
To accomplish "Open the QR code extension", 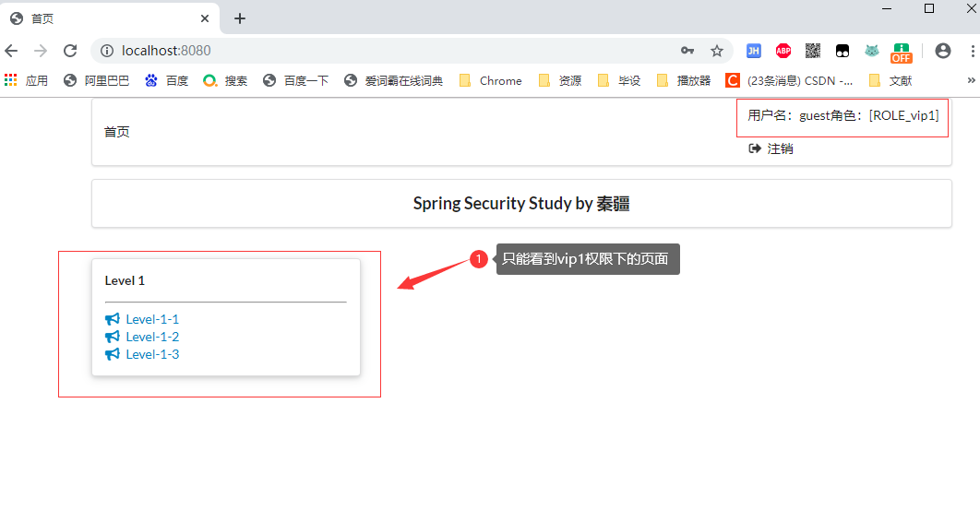I will pyautogui.click(x=812, y=51).
